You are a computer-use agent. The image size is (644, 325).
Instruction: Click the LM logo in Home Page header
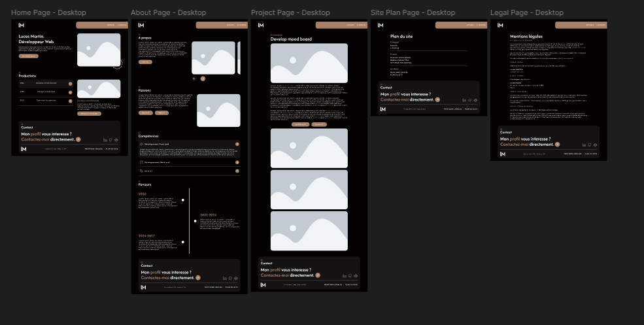pyautogui.click(x=21, y=26)
